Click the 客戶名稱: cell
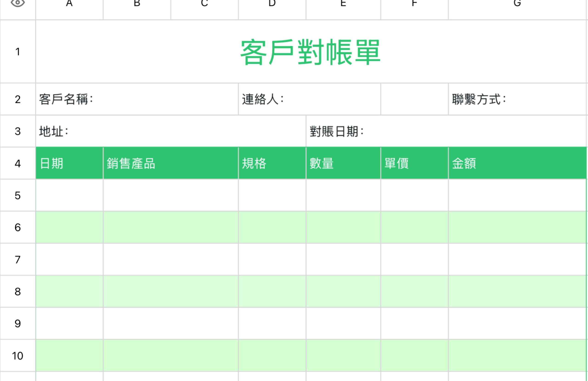Image resolution: width=588 pixels, height=381 pixels. click(x=137, y=99)
